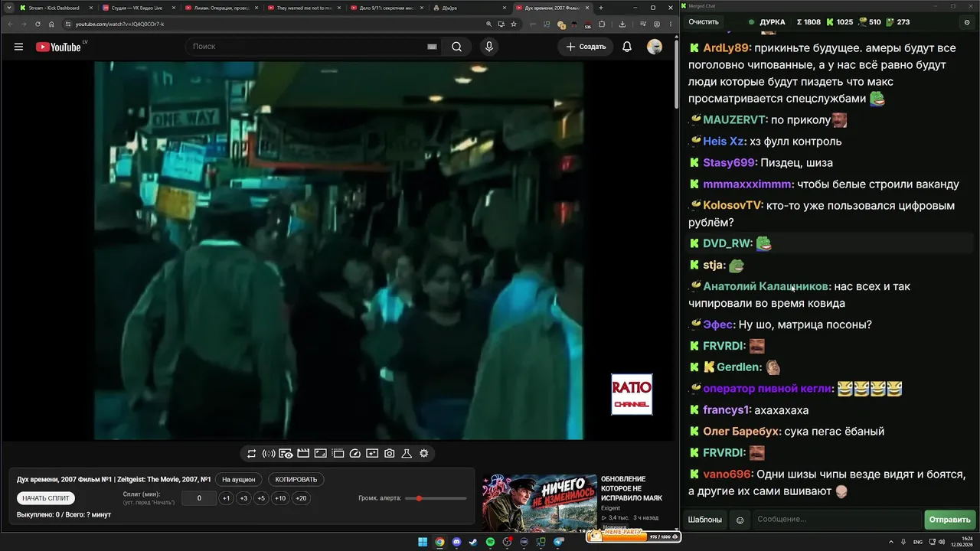Add +10 minutes to split
Screen dimensions: 980x551
[x=281, y=498]
